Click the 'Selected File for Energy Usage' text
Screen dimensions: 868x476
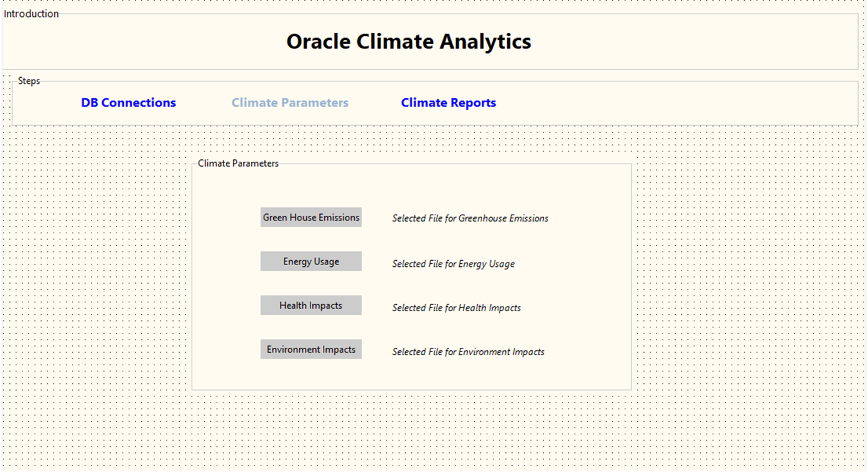click(453, 264)
